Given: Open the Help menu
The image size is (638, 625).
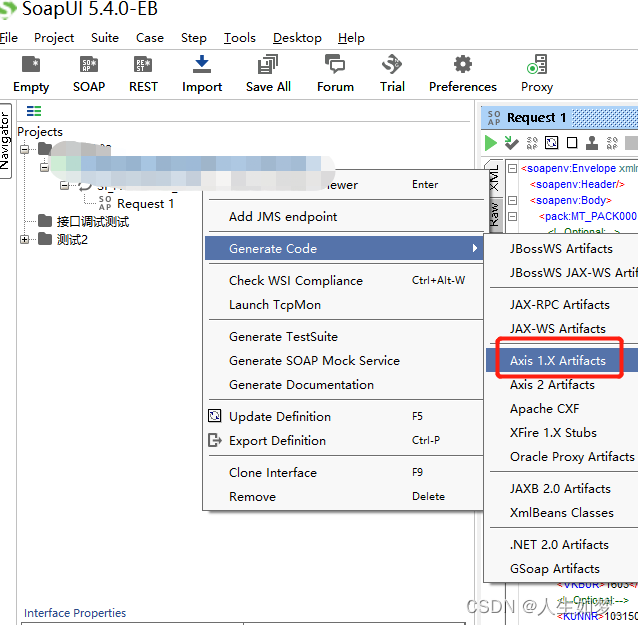Looking at the screenshot, I should [351, 38].
